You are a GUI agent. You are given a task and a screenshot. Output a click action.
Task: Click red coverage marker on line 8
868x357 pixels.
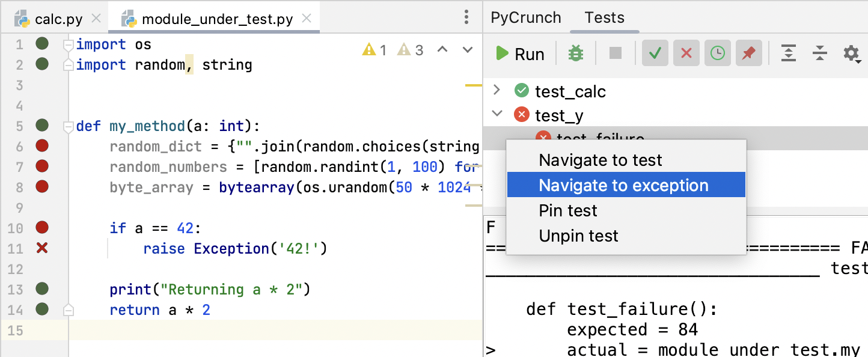pyautogui.click(x=41, y=186)
